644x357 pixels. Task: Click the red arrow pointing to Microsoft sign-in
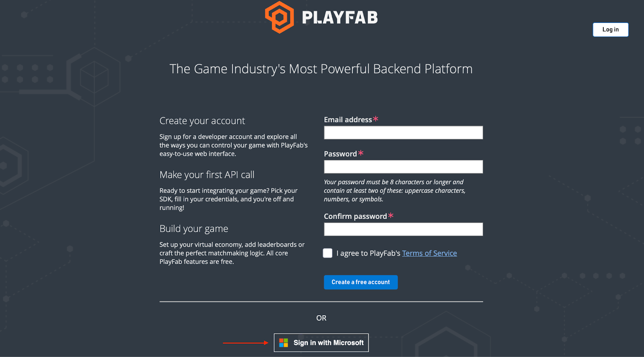(x=246, y=343)
